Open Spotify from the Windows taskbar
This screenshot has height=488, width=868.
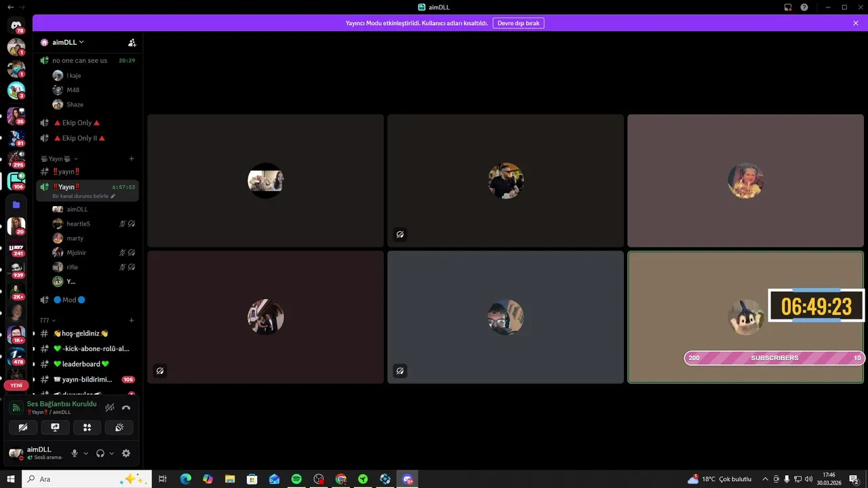point(296,479)
